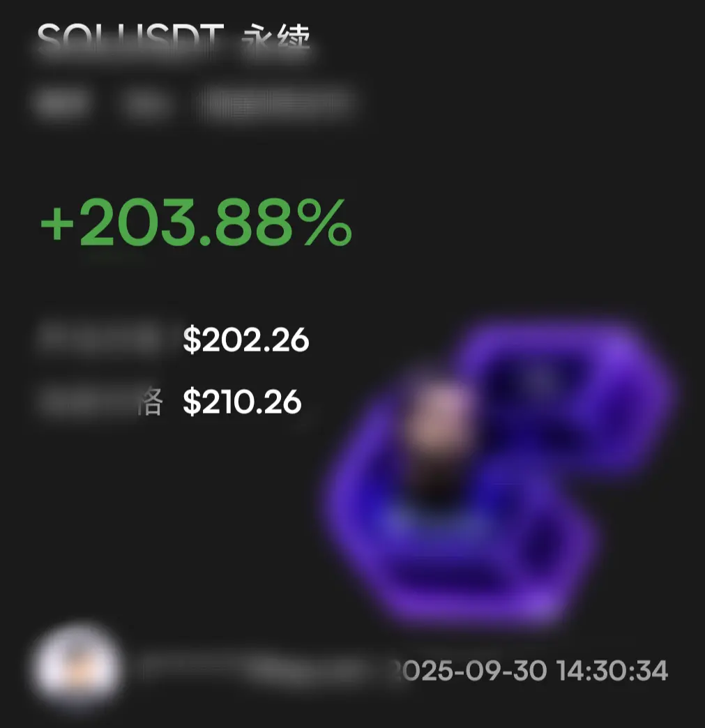
Task: Click the blurred label beside $202.26
Action: point(100,338)
